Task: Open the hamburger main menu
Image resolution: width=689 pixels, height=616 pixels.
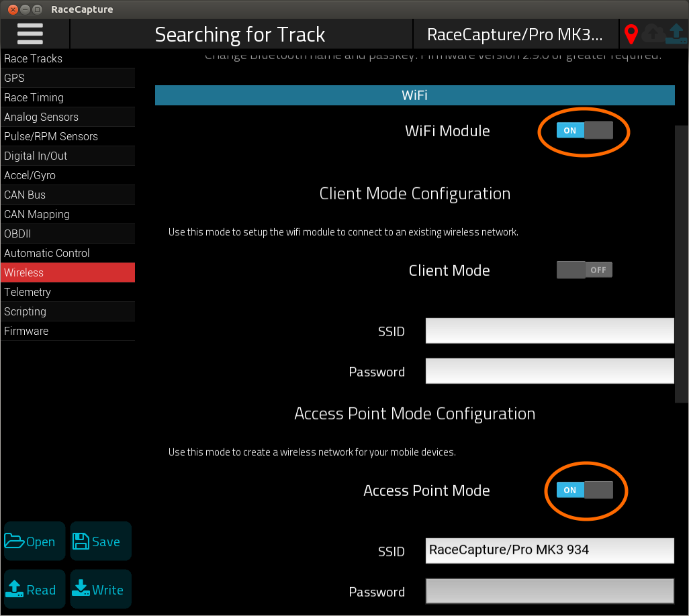Action: tap(30, 34)
